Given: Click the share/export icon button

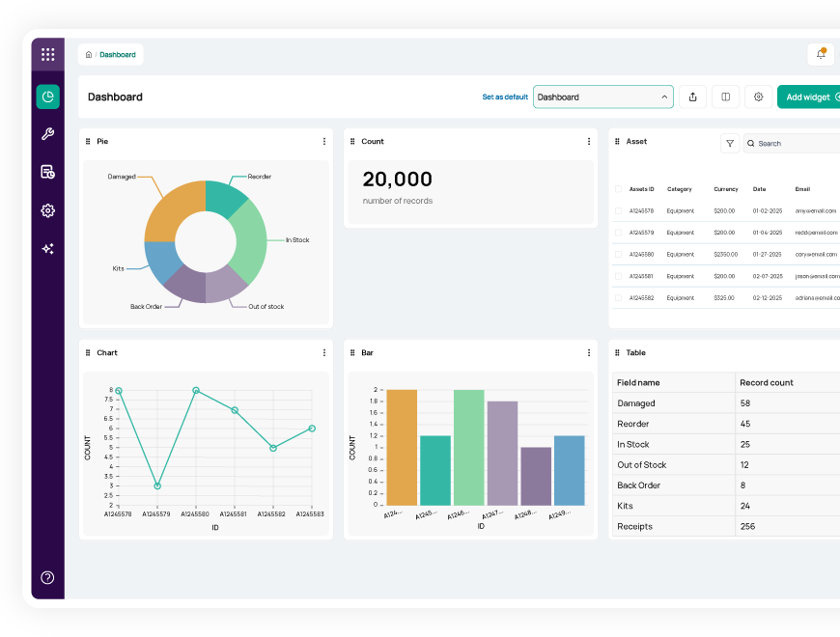Looking at the screenshot, I should tap(692, 97).
